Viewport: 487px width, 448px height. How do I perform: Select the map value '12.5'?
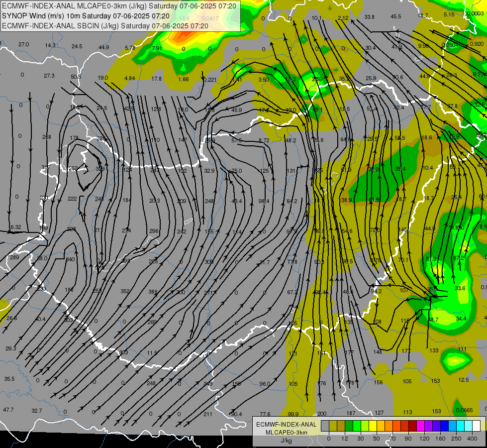(x=464, y=380)
